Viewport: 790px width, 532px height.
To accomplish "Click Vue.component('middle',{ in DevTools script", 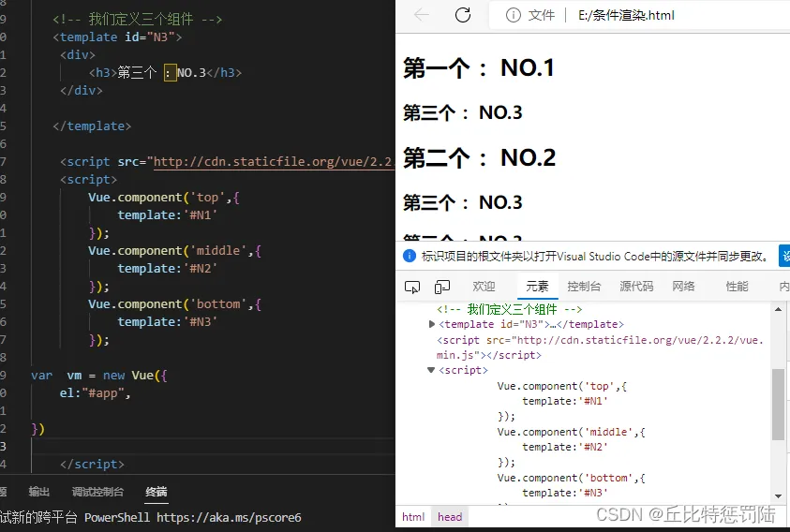I will 571,433.
